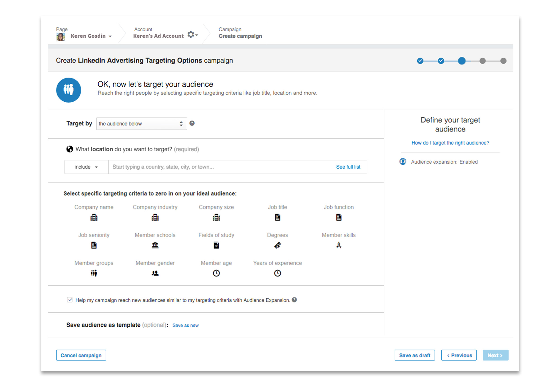Click the large blue audience icon

click(x=68, y=90)
